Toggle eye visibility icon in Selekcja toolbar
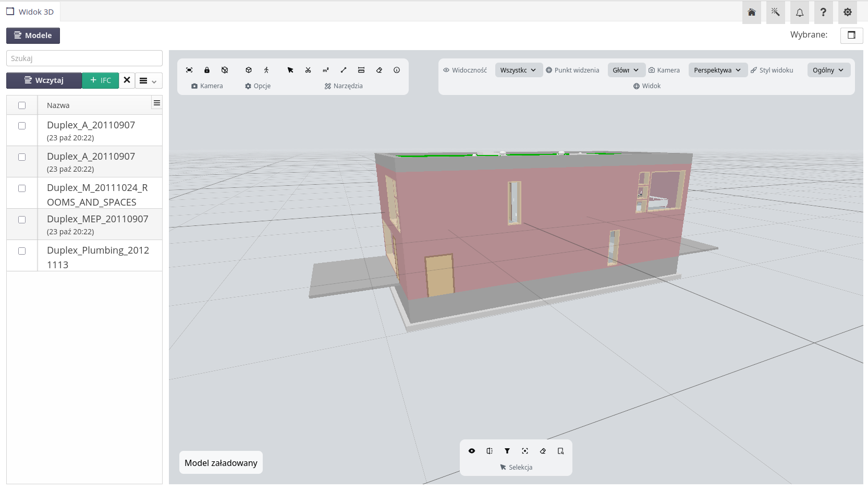Image resolution: width=868 pixels, height=490 pixels. tap(472, 451)
